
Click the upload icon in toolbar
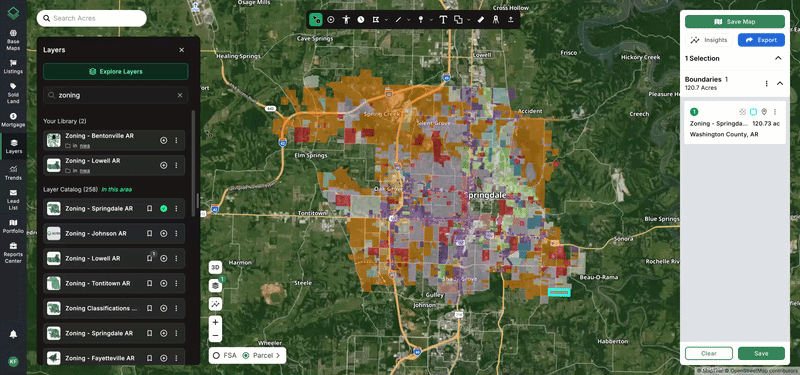point(510,20)
